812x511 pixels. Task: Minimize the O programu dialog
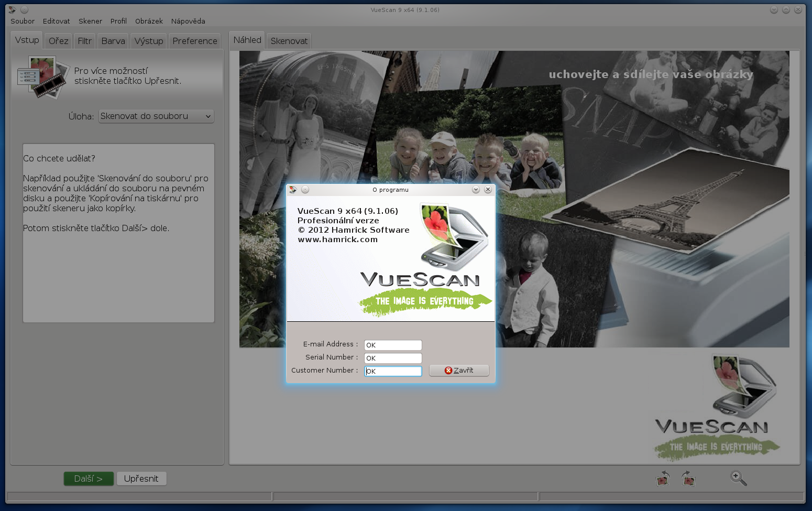pyautogui.click(x=476, y=190)
